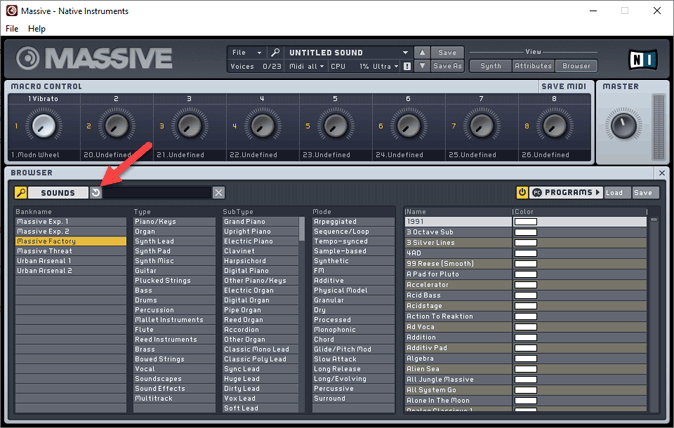Click the color swatch for 1991

click(x=526, y=222)
